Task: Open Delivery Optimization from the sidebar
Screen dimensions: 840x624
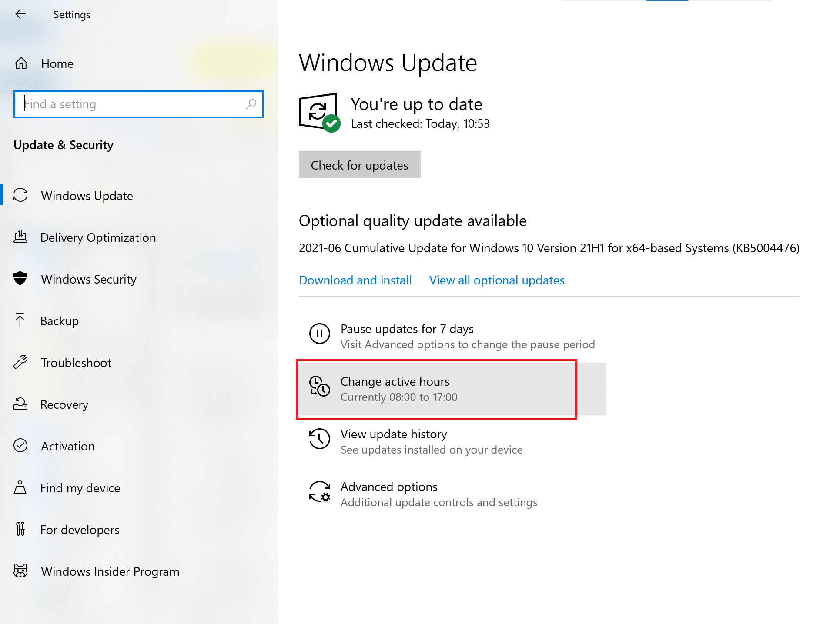Action: pyautogui.click(x=20, y=237)
